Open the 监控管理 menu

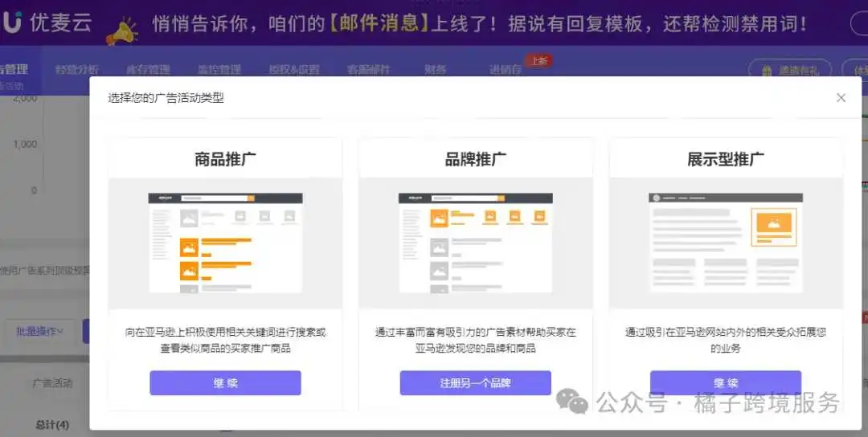[219, 70]
